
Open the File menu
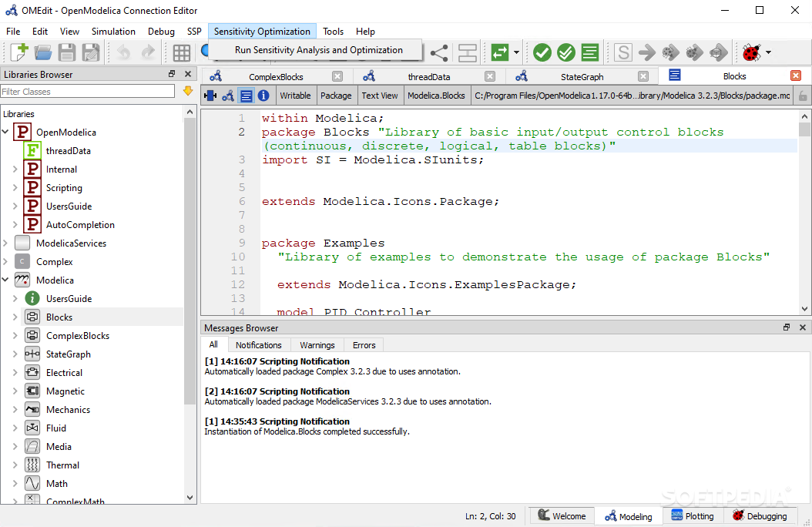tap(13, 32)
